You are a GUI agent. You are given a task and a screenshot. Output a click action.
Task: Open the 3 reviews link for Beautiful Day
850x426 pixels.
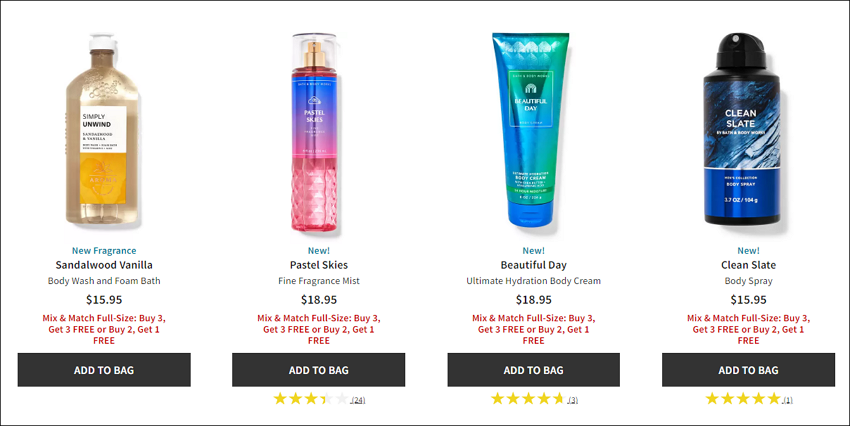(573, 401)
